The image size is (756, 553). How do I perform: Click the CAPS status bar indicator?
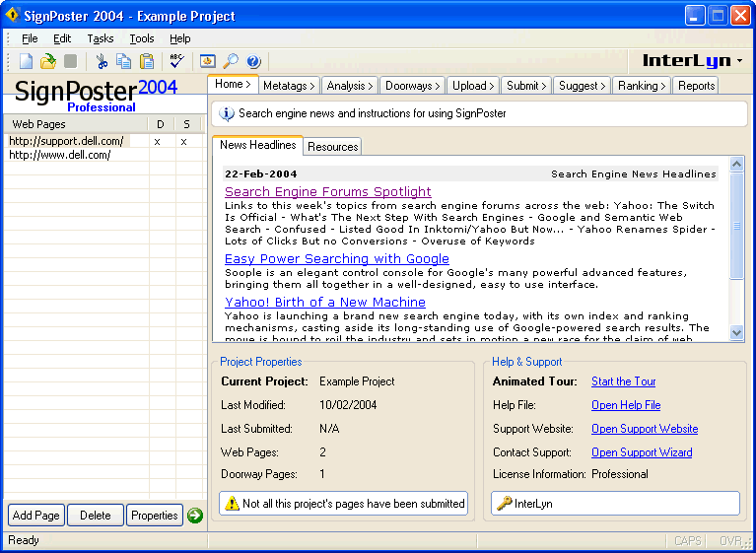688,541
